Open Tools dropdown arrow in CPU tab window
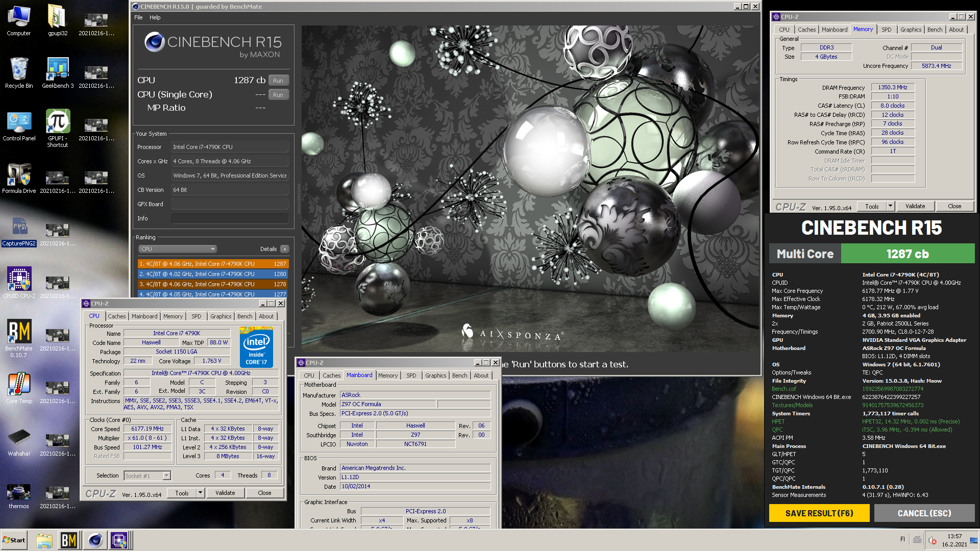Screen dimensions: 980x551 [x=201, y=493]
